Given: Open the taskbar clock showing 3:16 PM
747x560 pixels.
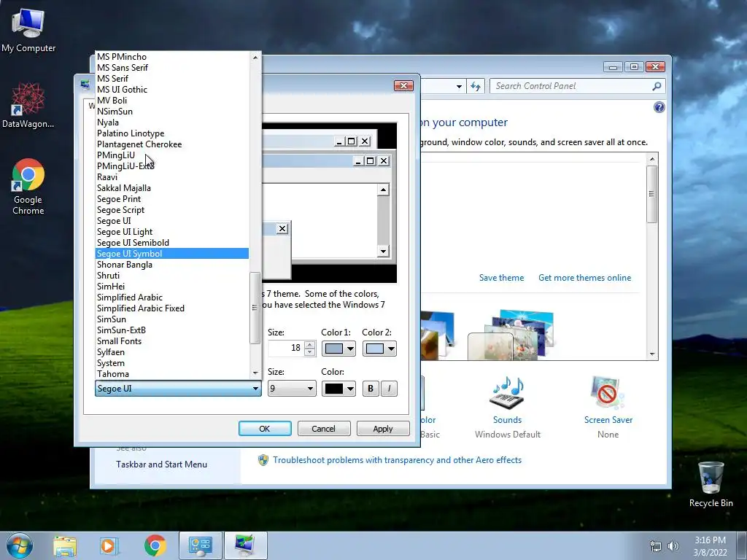Looking at the screenshot, I should (710, 546).
